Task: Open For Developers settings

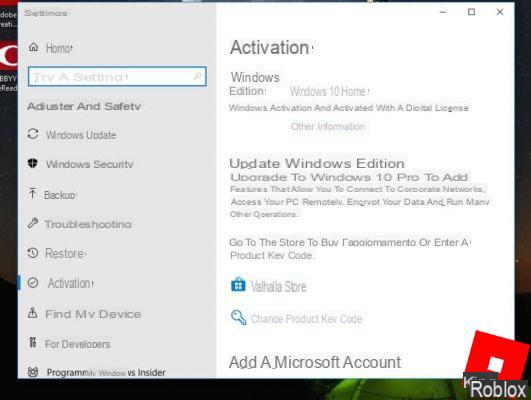Action: (78, 344)
